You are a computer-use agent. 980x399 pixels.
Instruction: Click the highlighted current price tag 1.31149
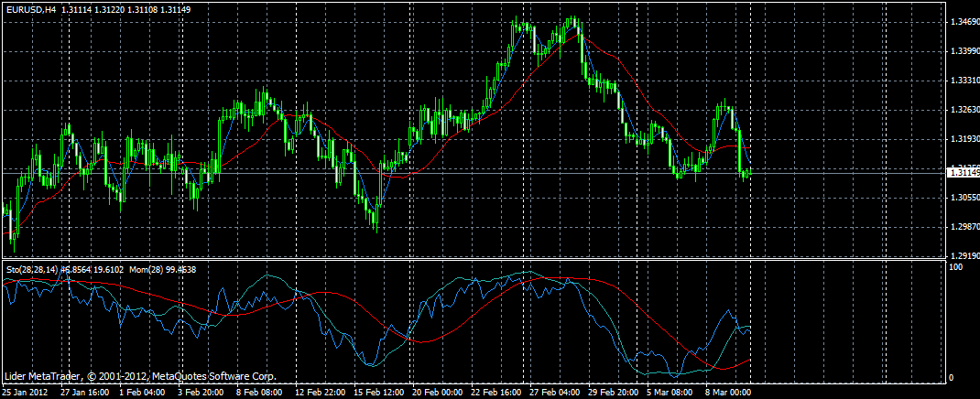pos(963,173)
